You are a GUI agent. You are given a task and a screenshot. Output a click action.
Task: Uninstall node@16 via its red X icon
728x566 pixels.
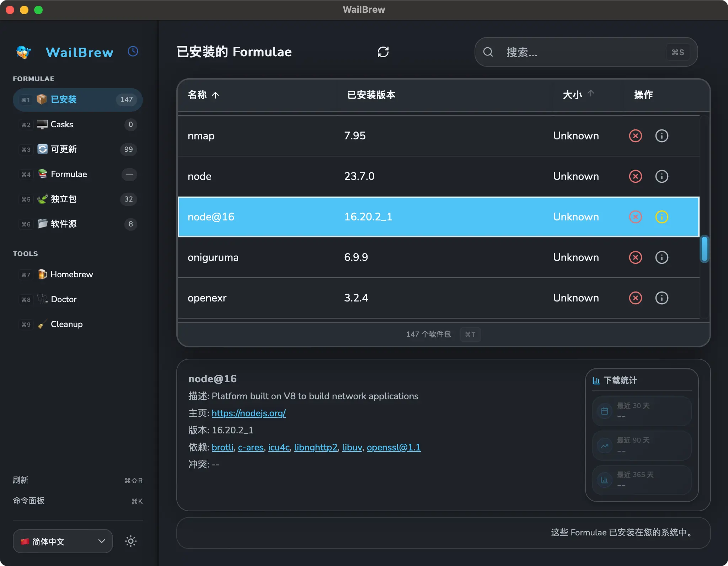[x=635, y=217]
